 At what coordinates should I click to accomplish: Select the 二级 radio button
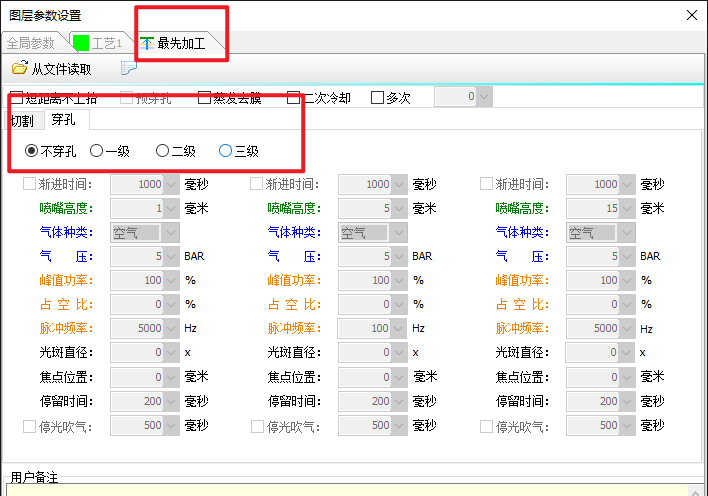click(x=163, y=151)
